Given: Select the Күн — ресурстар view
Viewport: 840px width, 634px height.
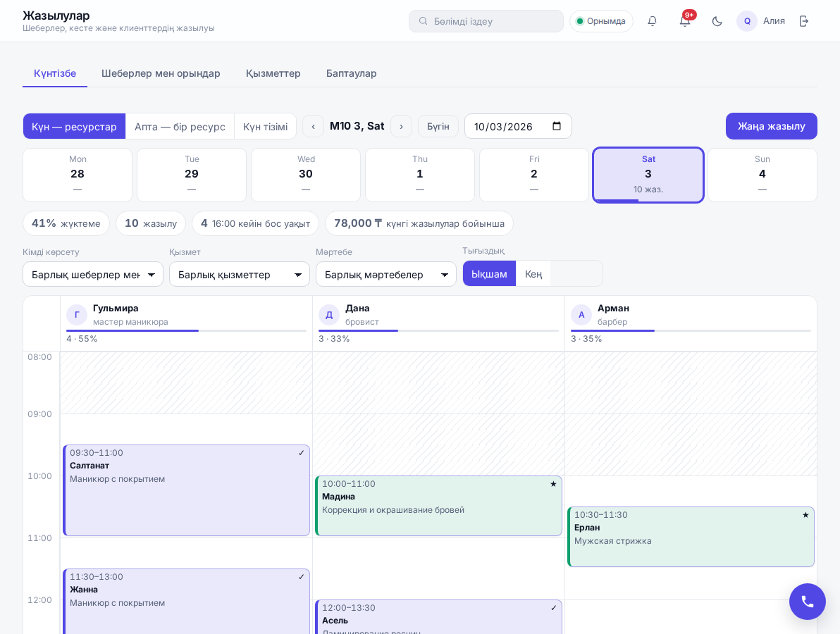Looking at the screenshot, I should 74,126.
